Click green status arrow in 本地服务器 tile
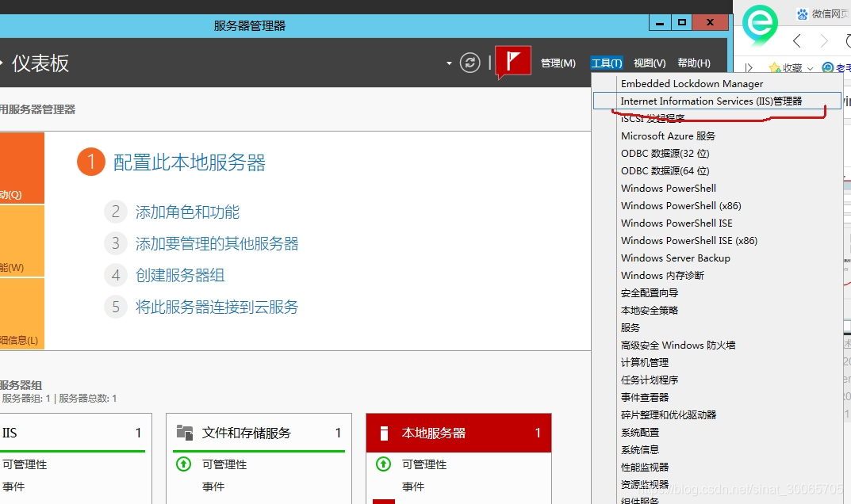Image resolution: width=851 pixels, height=504 pixels. click(x=384, y=464)
